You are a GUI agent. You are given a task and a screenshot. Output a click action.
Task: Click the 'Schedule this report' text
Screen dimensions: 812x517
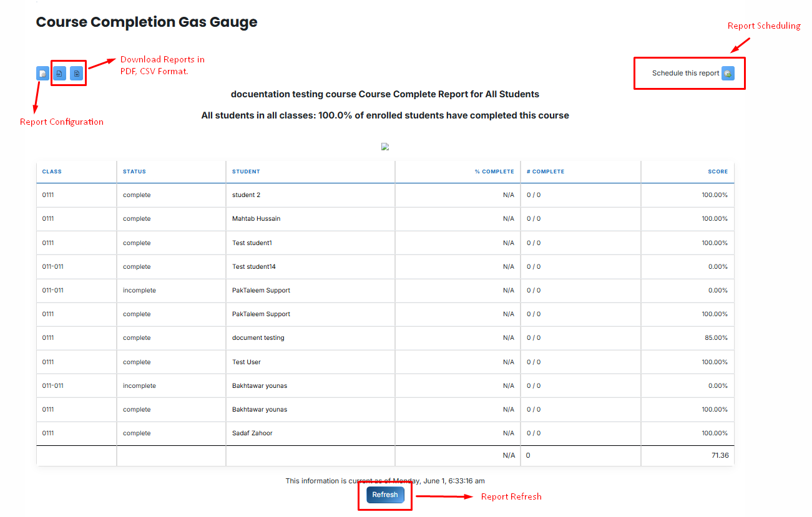(685, 73)
